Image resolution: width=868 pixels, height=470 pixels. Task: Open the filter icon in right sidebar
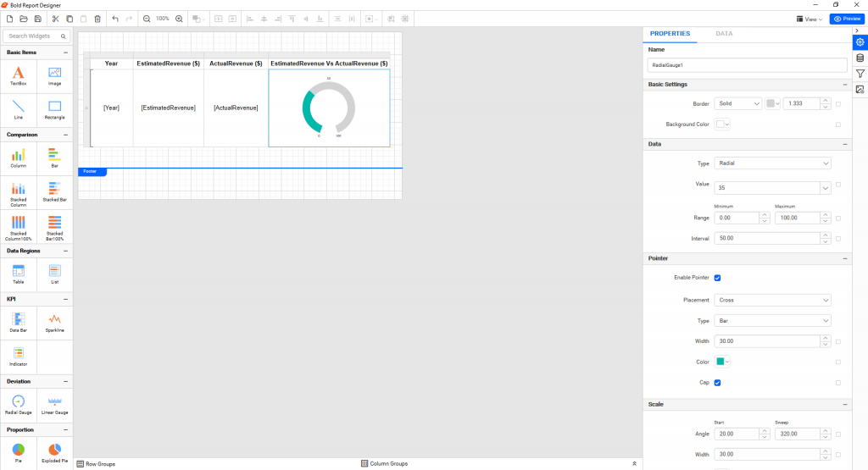click(860, 74)
